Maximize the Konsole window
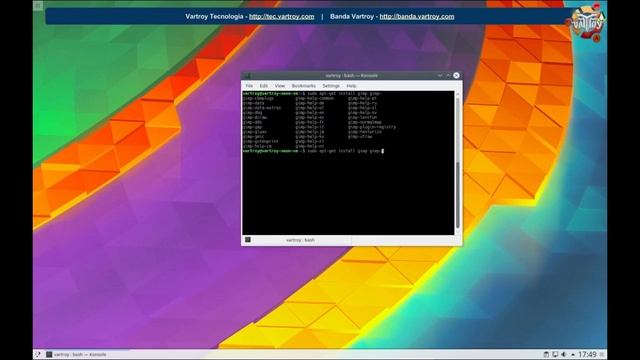This screenshot has width=640, height=360. click(x=448, y=76)
